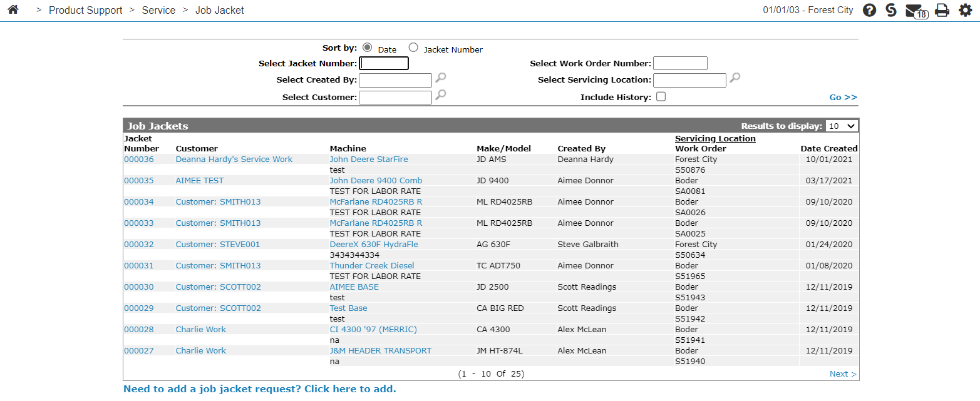The width and height of the screenshot is (980, 401).
Task: Open Customer: STEVE001 link
Action: click(218, 245)
